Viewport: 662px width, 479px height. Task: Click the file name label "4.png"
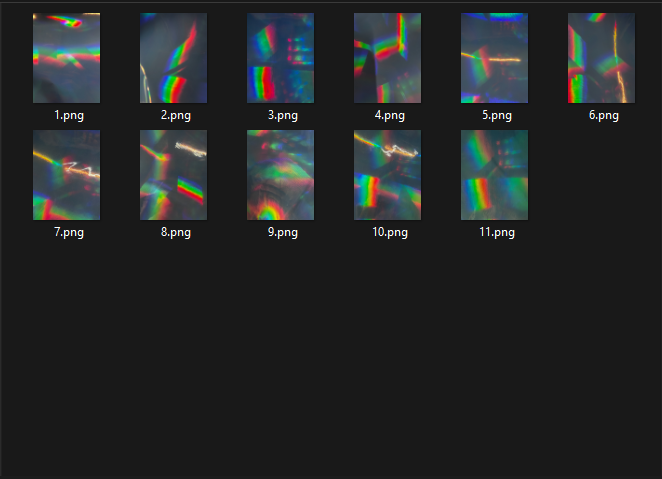pos(390,115)
